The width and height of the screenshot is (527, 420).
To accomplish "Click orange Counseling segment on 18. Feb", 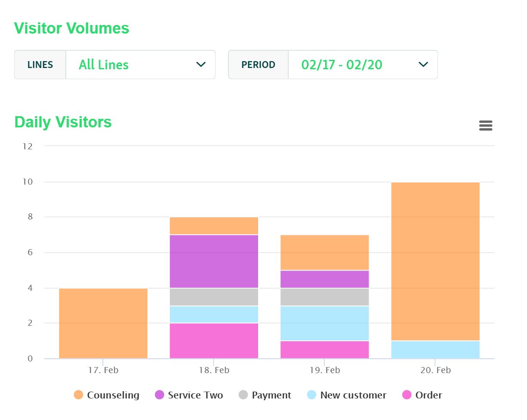I will (214, 226).
